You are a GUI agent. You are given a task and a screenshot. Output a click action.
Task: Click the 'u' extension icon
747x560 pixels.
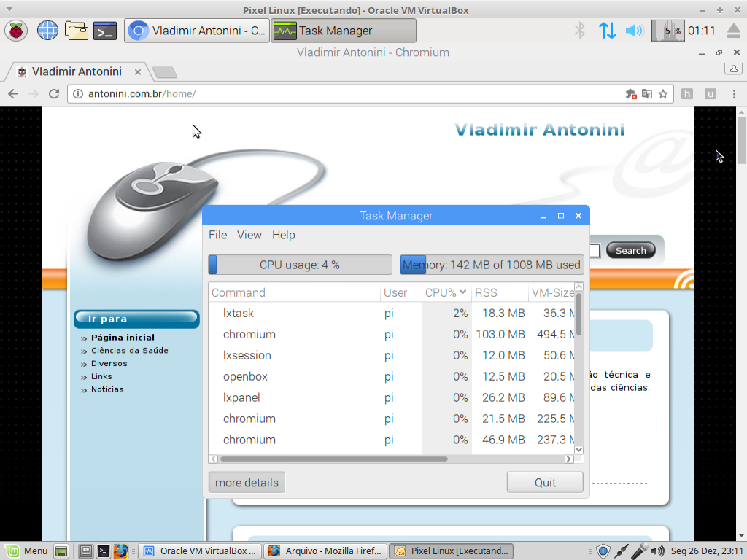point(711,94)
